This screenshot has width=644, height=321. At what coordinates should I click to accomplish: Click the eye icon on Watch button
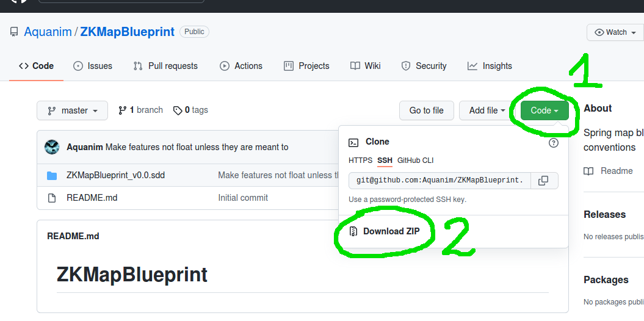click(599, 32)
